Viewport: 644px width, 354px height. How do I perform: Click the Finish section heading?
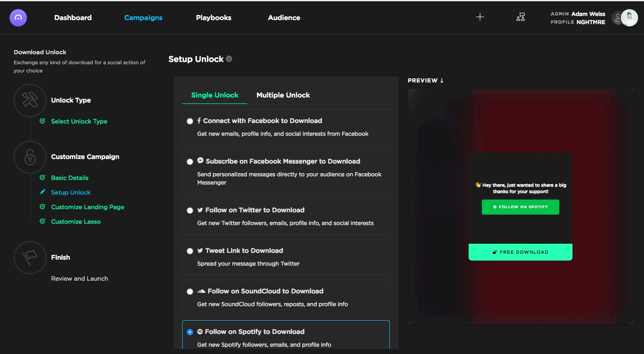coord(61,257)
